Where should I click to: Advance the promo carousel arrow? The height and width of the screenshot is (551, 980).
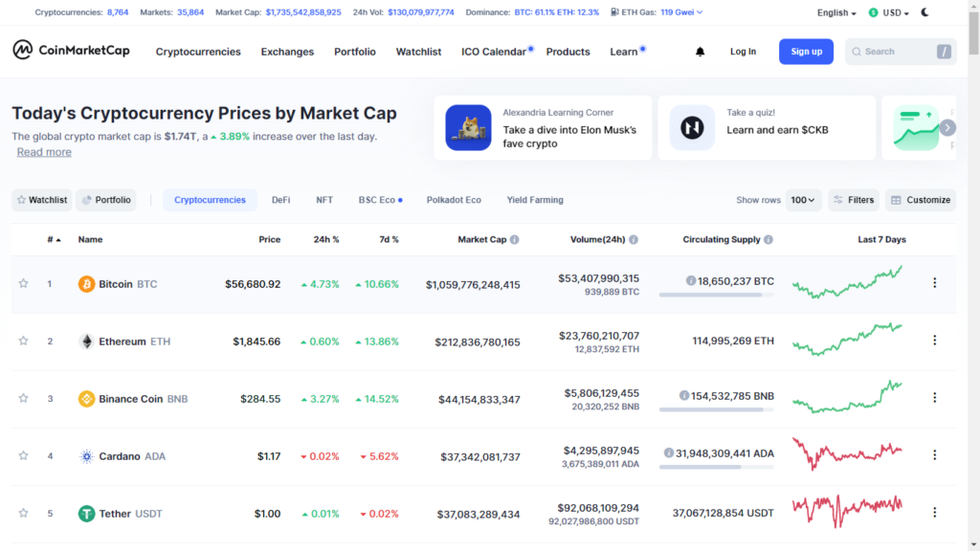pyautogui.click(x=947, y=128)
